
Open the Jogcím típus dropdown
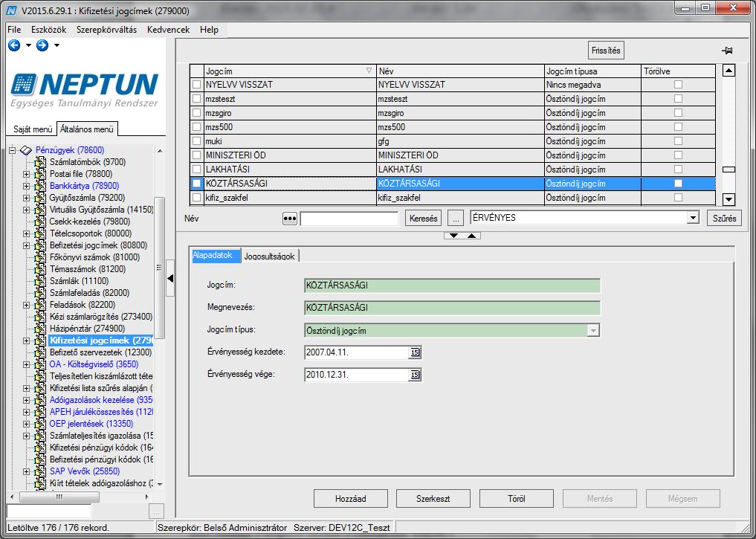point(593,331)
